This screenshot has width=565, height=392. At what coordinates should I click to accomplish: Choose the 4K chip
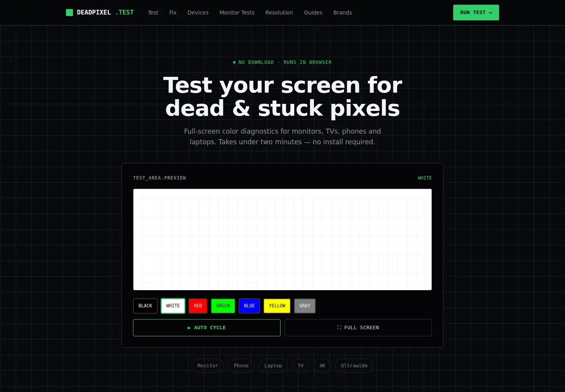[x=322, y=366]
